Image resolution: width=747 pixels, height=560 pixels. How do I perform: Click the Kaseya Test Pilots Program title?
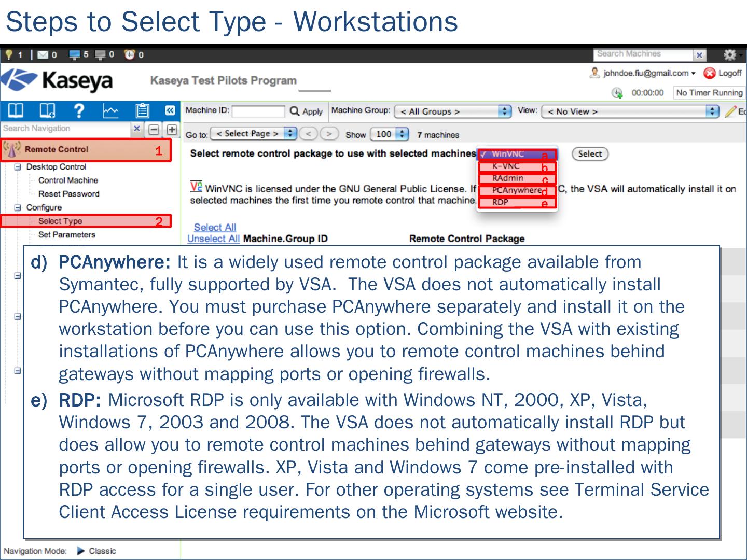[224, 80]
